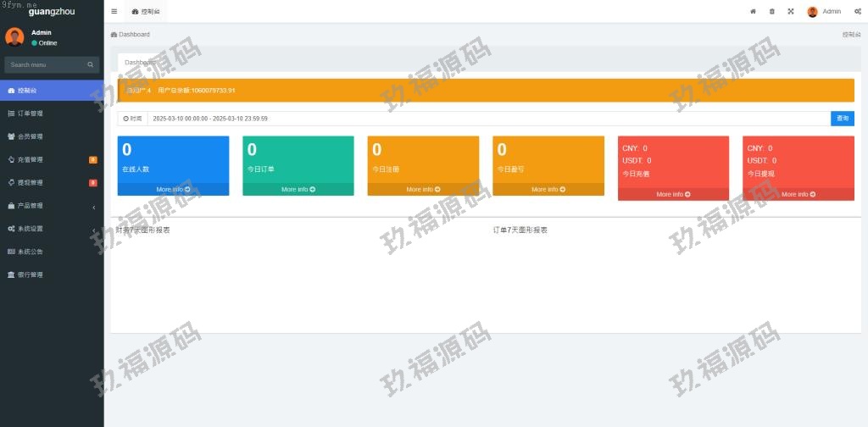Viewport: 868px width, 427px height.
Task: Click the red badge on 提现管理
Action: [93, 183]
